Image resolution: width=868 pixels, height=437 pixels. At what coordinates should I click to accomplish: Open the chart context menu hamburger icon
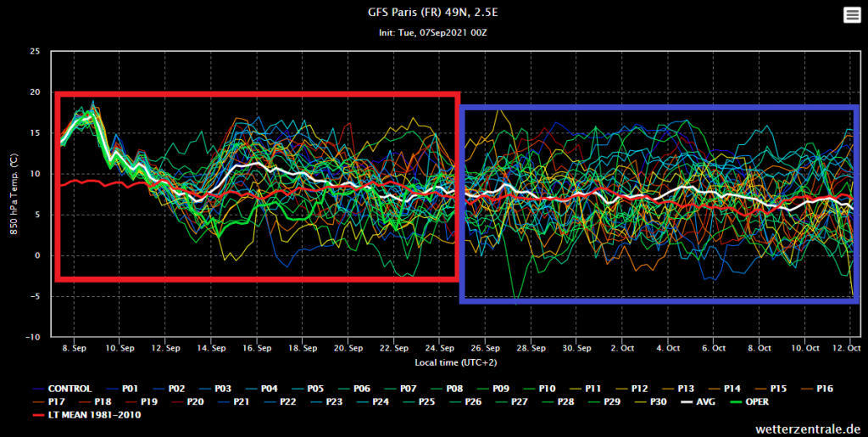click(852, 15)
